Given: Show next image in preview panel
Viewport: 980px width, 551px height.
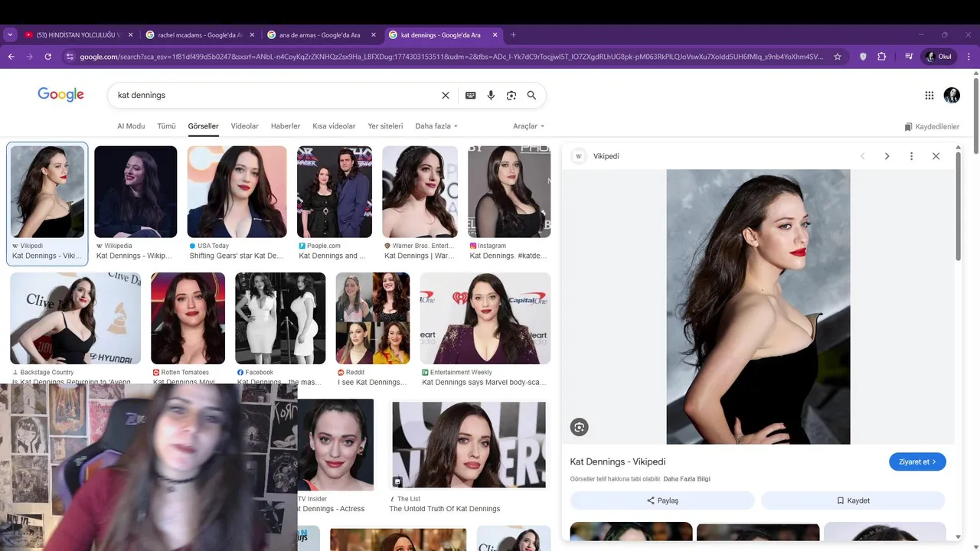Looking at the screenshot, I should tap(887, 156).
